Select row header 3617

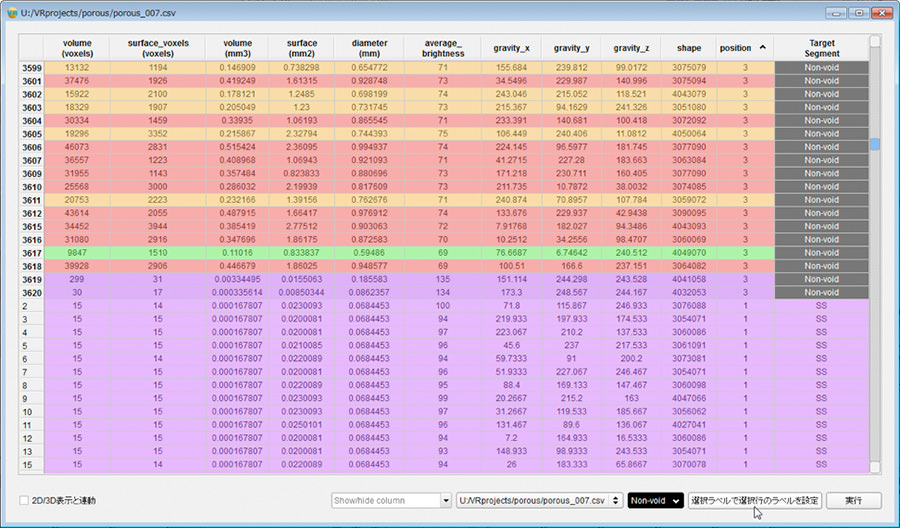point(32,253)
